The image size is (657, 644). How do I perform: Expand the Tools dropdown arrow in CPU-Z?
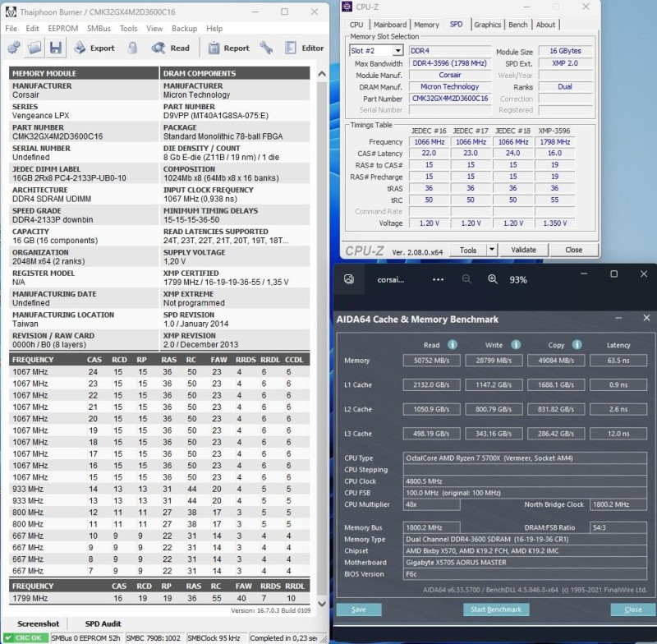tap(491, 251)
